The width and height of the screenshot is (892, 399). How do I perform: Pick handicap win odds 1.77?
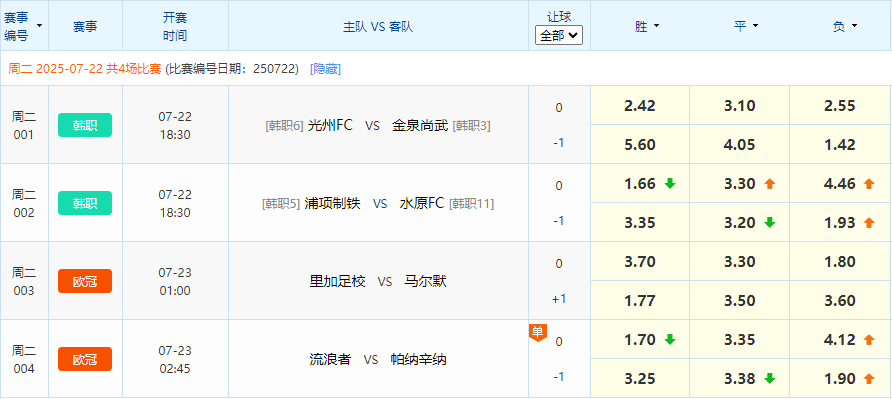[x=640, y=301]
